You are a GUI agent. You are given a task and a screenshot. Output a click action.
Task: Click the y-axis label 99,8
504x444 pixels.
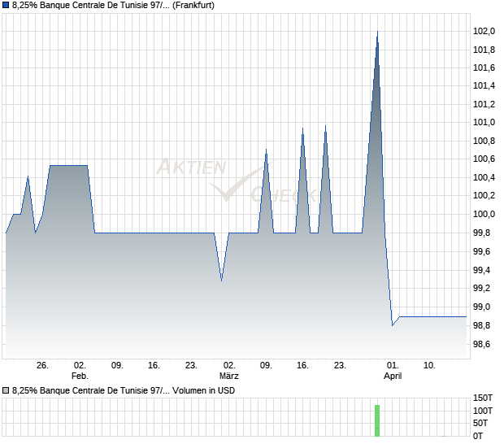click(x=481, y=233)
